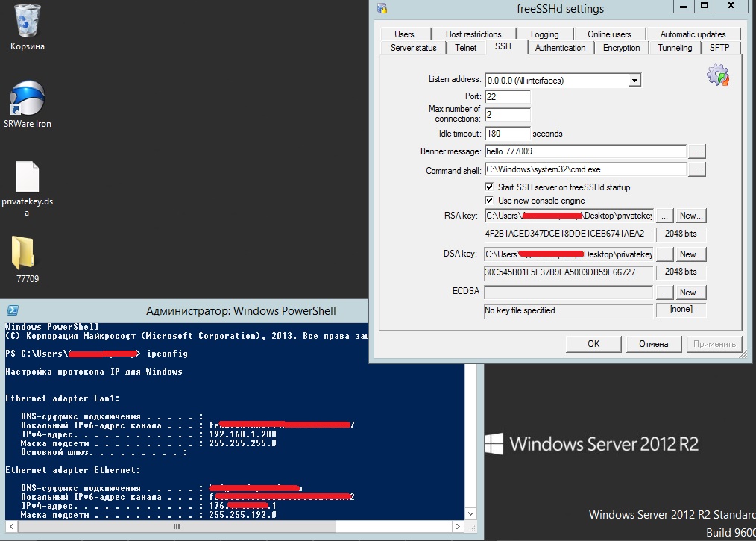Go to the Host restrictions tab
Viewport: 756px width, 541px height.
(x=473, y=34)
